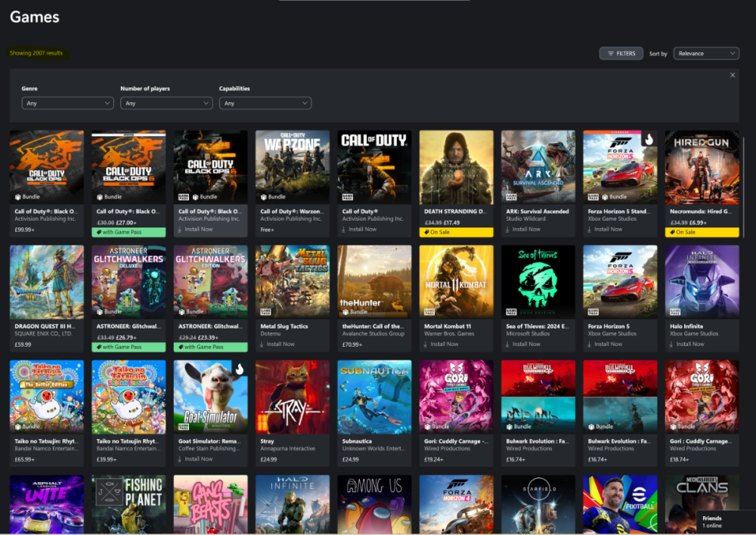
Task: Open the Sort by Relevance dropdown
Action: [705, 54]
